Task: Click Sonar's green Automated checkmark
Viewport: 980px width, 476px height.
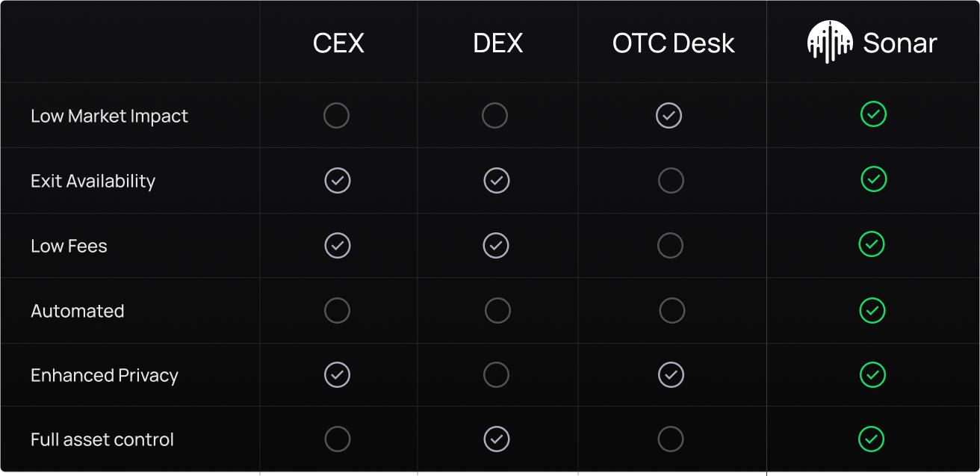Action: (872, 310)
